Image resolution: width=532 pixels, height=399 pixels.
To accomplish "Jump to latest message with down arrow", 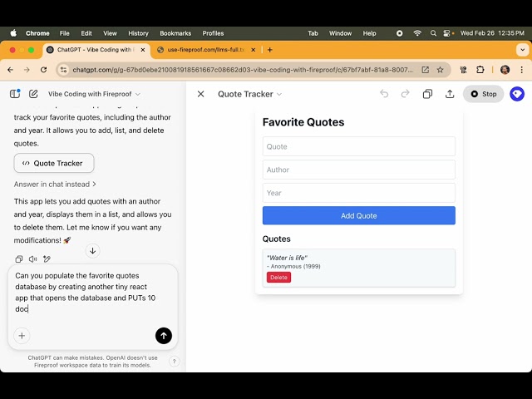I will tap(92, 251).
